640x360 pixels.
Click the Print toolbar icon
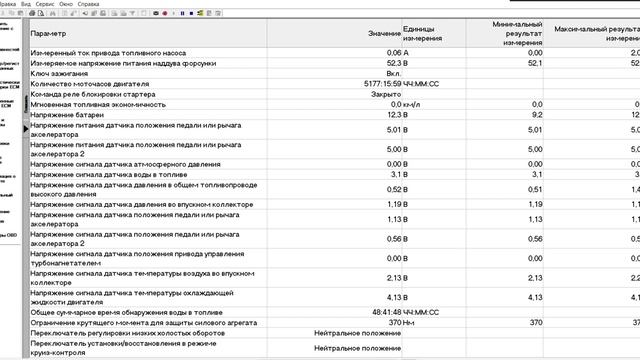click(x=32, y=13)
